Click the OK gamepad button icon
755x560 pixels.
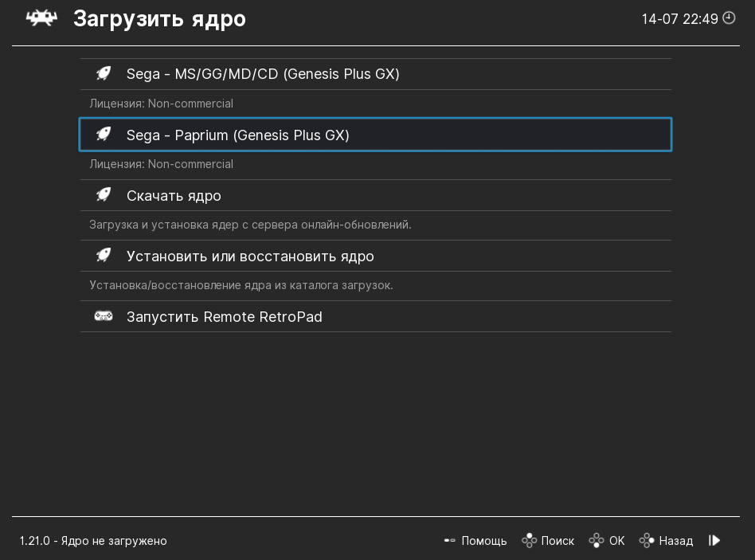point(596,540)
